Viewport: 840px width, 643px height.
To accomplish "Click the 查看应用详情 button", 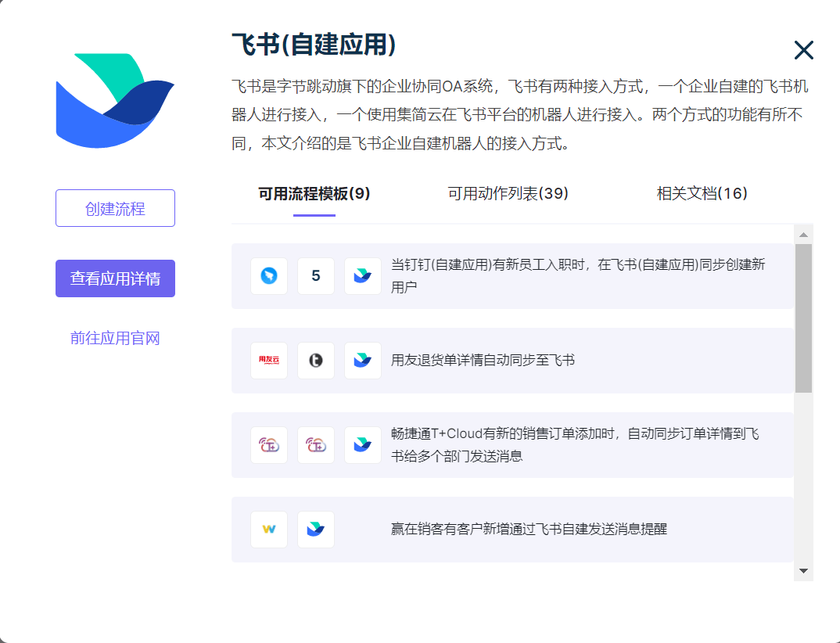I will [x=115, y=278].
